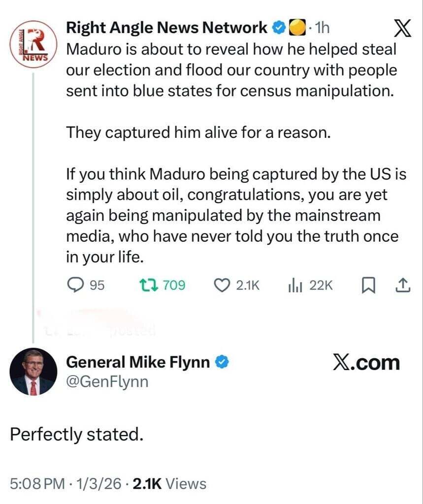Click the reply speech bubble icon
The height and width of the screenshot is (504, 423).
(74, 284)
